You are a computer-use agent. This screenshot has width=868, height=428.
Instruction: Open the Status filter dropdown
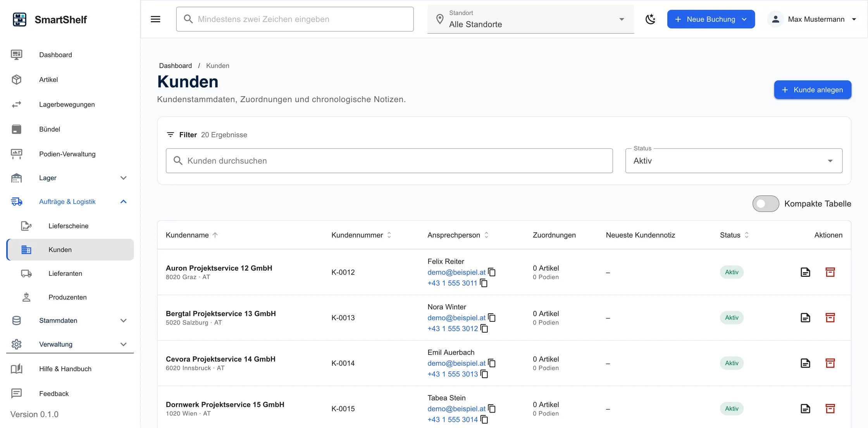[734, 161]
